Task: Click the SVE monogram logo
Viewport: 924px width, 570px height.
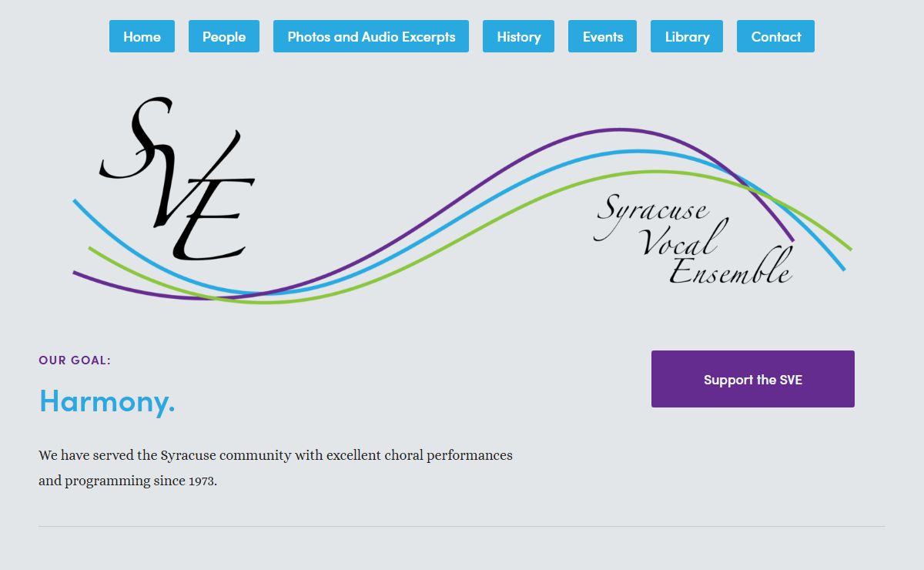Action: click(179, 179)
